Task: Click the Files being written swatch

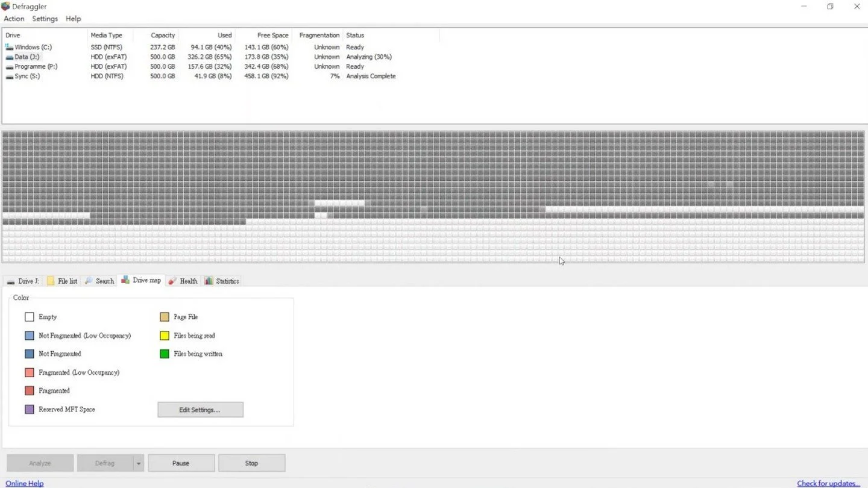Action: (x=165, y=354)
